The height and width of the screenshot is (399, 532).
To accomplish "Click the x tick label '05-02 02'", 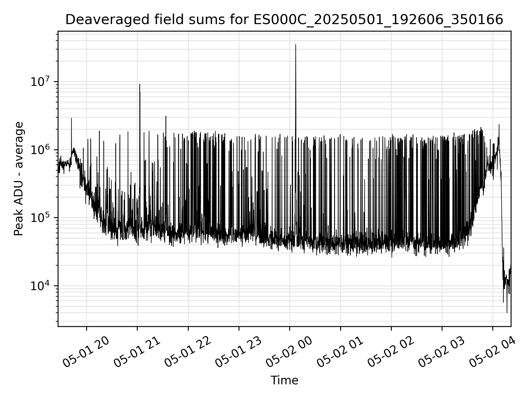I will point(391,352).
